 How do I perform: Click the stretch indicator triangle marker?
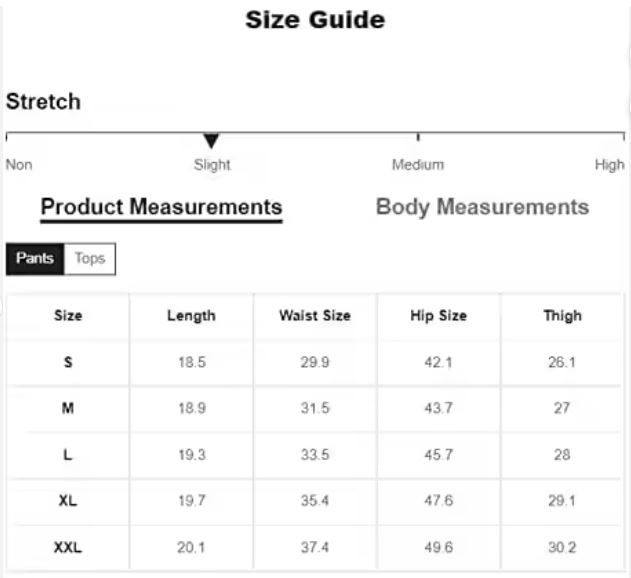pyautogui.click(x=211, y=141)
